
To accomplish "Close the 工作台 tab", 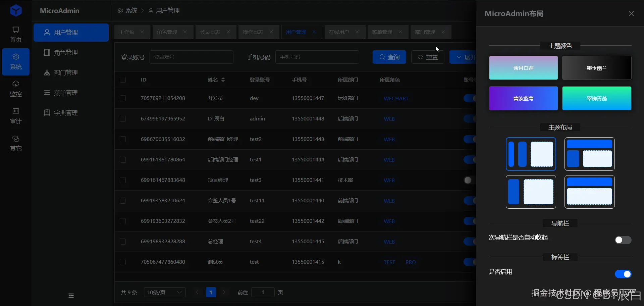I will click(x=142, y=32).
